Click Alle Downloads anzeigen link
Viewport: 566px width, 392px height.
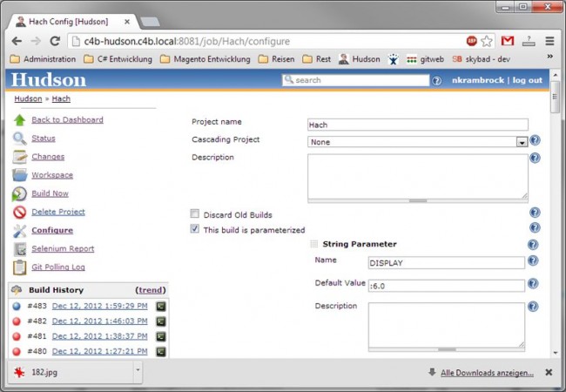coord(487,373)
